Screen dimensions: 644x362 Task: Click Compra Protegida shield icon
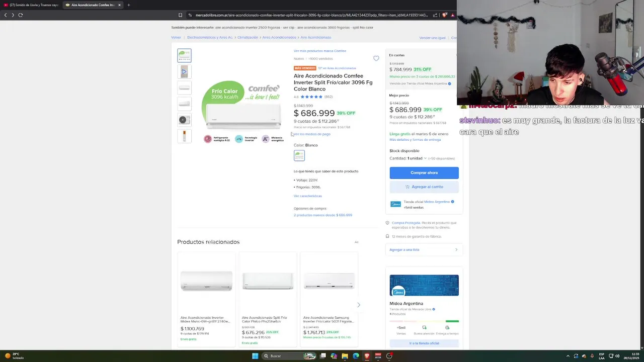[x=387, y=223]
